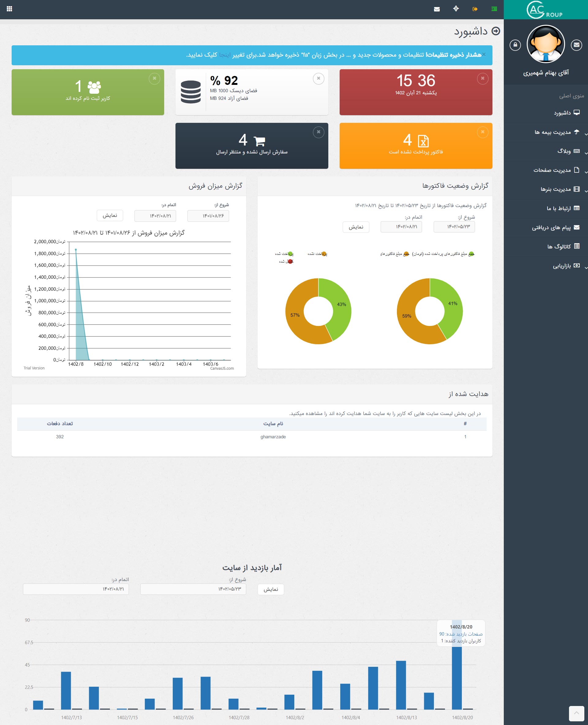
Task: Click the 41% green slice of right donut
Action: coord(453,304)
